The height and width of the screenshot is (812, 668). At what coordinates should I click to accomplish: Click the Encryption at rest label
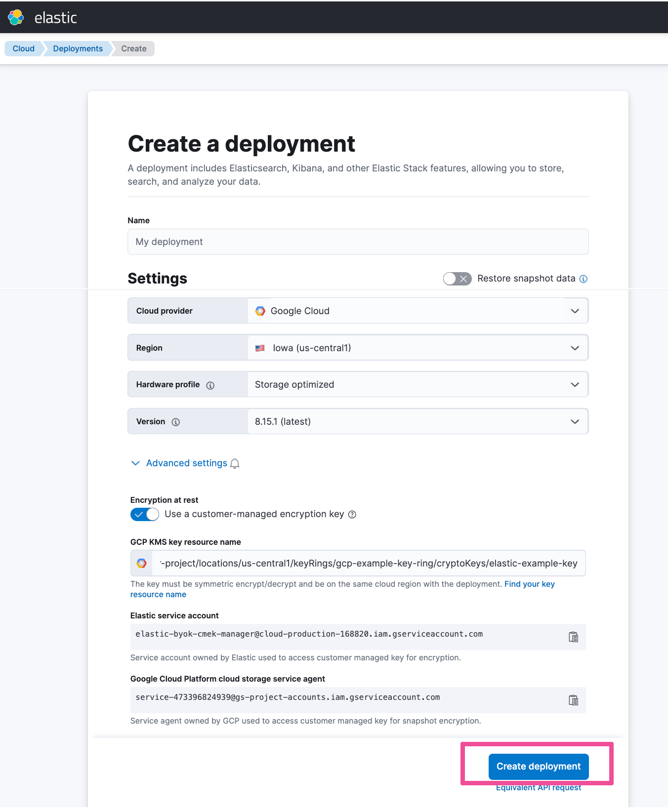(165, 500)
